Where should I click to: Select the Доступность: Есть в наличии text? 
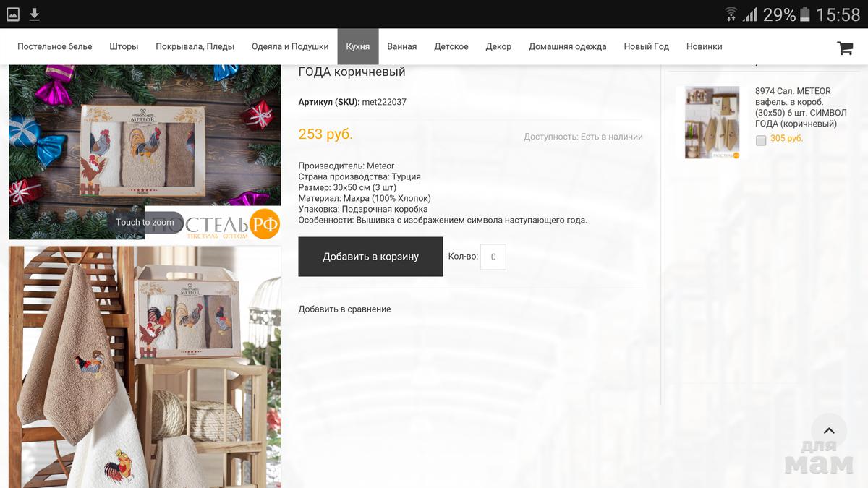coord(583,137)
